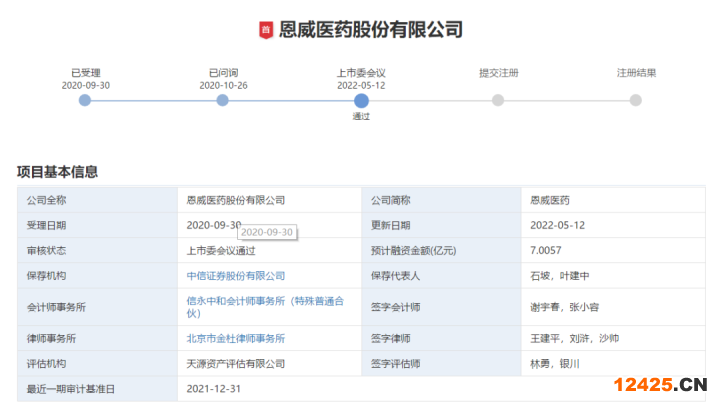
Task: Open the 中信证券股份有限公司 sponsor link
Action: tap(236, 276)
